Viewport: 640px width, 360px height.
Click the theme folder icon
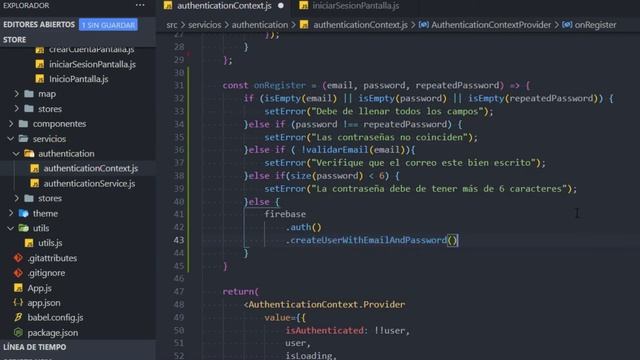click(x=24, y=213)
